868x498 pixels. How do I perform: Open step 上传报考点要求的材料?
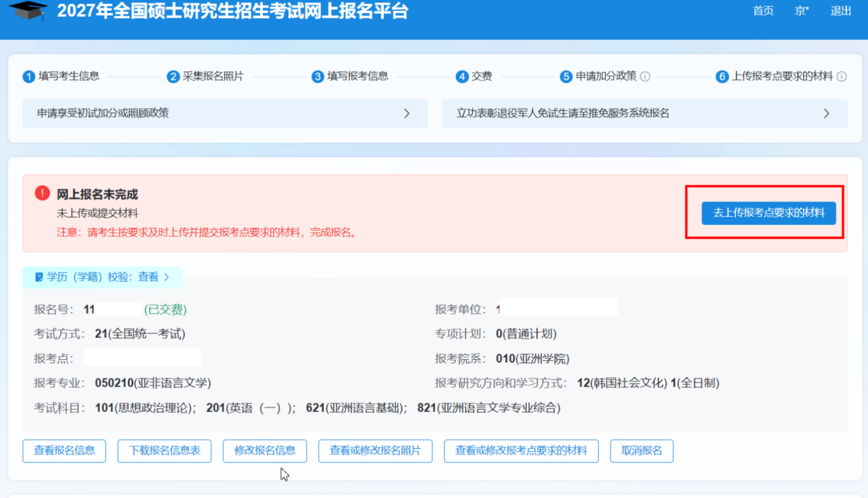click(x=782, y=77)
